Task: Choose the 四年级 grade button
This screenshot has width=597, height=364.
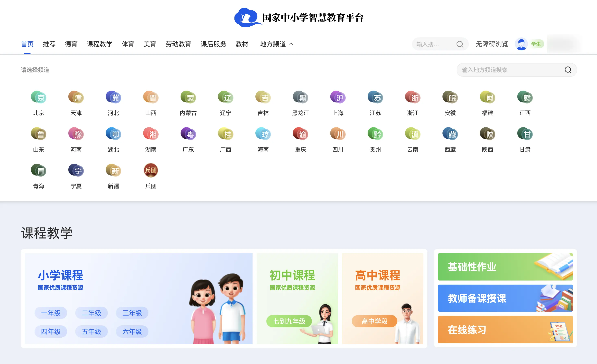Action: (51, 331)
